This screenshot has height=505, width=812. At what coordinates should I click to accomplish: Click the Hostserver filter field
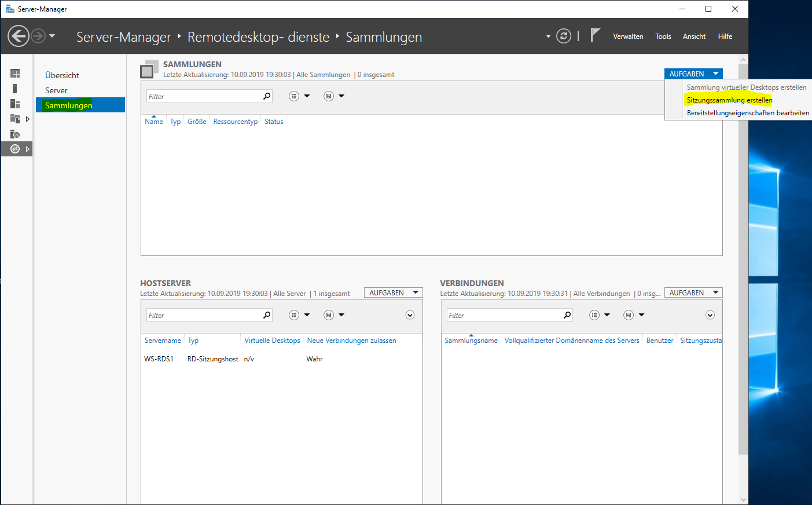point(204,315)
